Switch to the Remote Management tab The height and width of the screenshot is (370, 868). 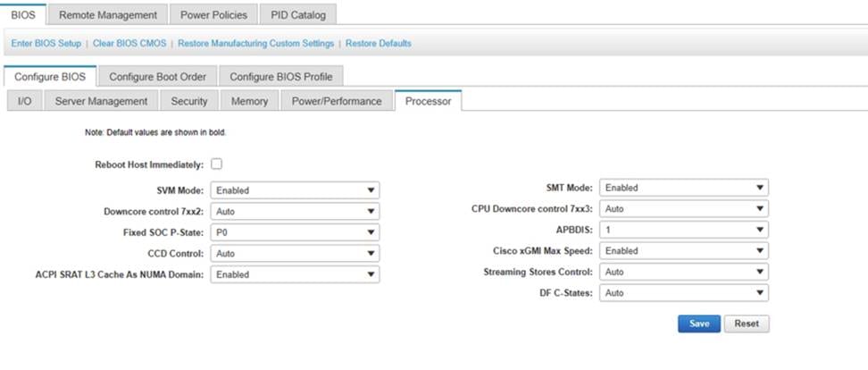click(108, 15)
